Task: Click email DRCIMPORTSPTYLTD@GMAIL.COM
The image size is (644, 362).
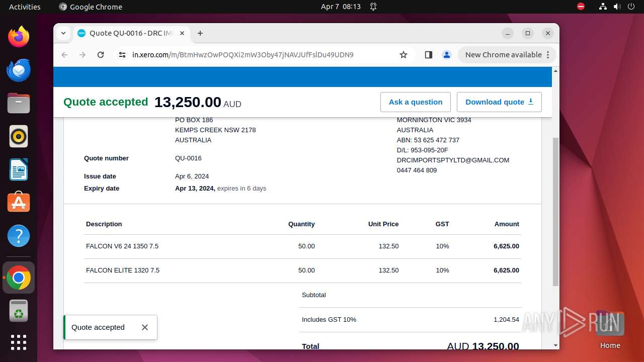Action: 453,160
